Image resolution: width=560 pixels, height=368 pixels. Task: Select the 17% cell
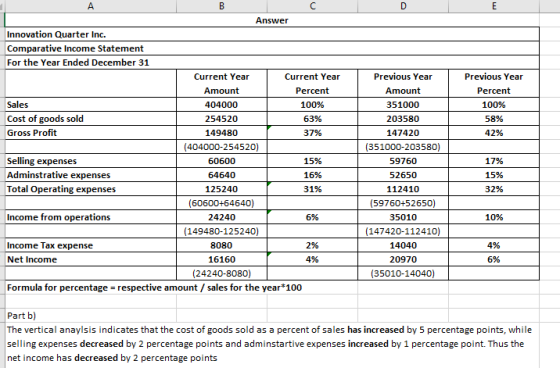click(x=494, y=161)
